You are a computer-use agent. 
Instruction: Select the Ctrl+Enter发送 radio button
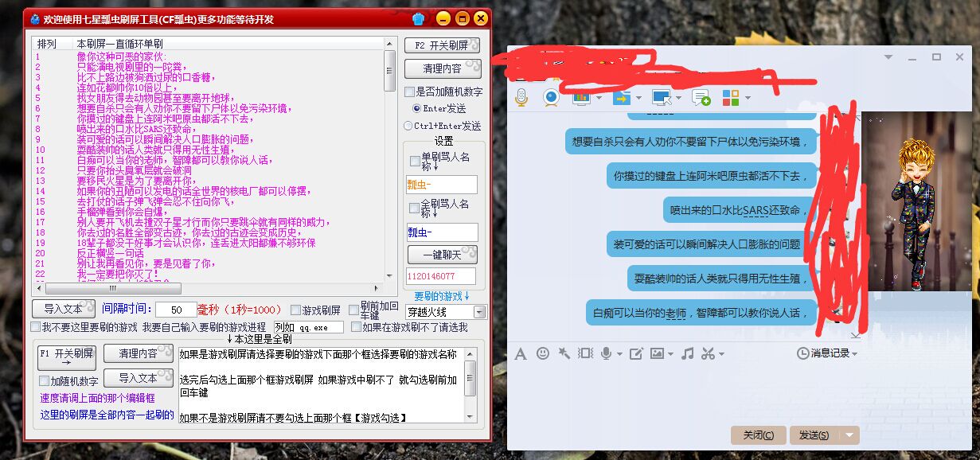(x=408, y=126)
